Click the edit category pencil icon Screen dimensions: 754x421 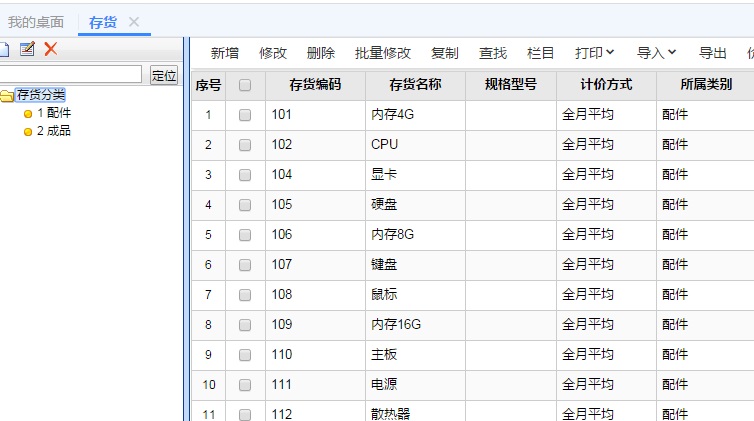pyautogui.click(x=27, y=49)
